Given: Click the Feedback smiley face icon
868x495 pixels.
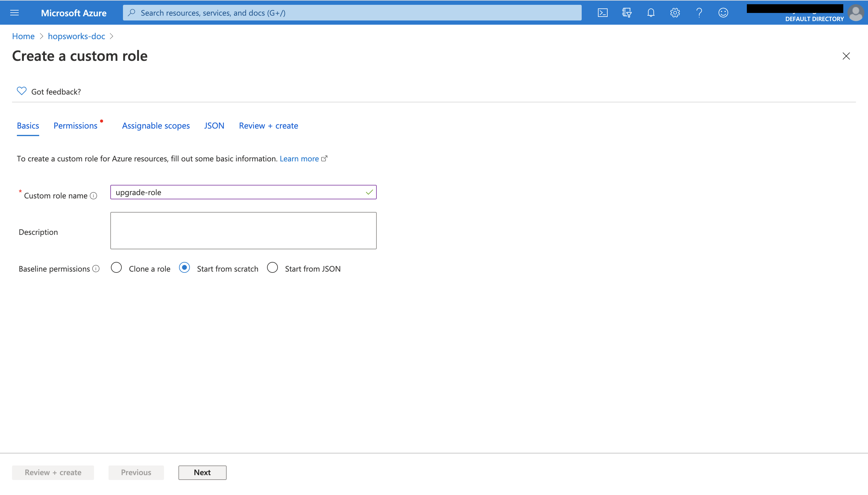Looking at the screenshot, I should (723, 12).
